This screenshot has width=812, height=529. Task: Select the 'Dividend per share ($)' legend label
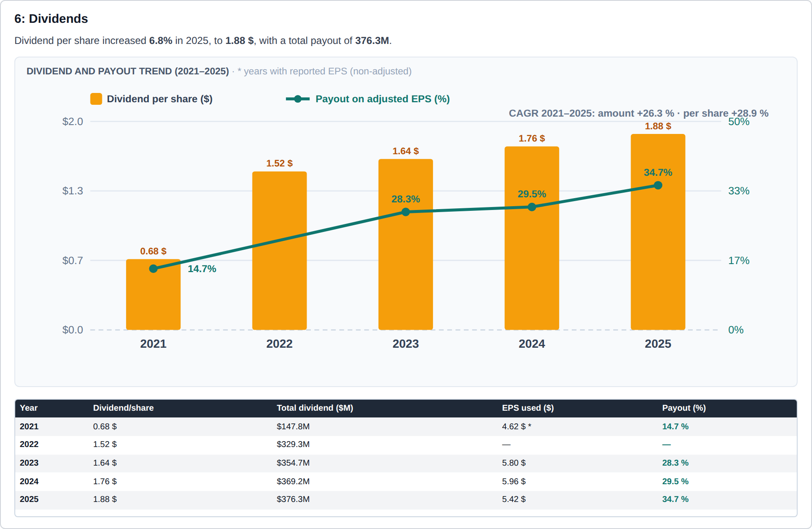coord(159,99)
